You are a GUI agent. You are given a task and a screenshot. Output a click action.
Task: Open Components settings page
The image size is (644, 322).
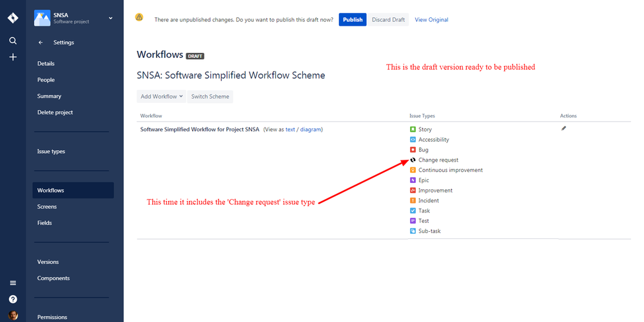coord(54,278)
